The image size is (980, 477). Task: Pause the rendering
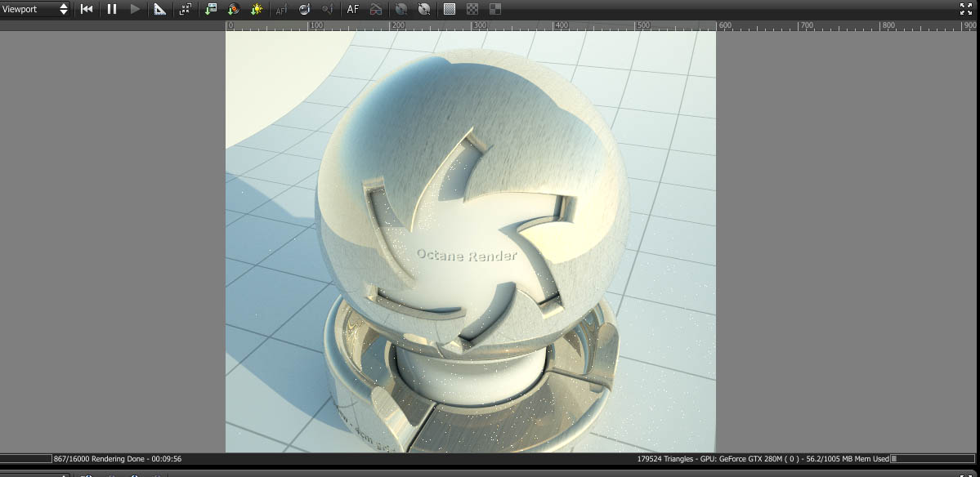[112, 9]
